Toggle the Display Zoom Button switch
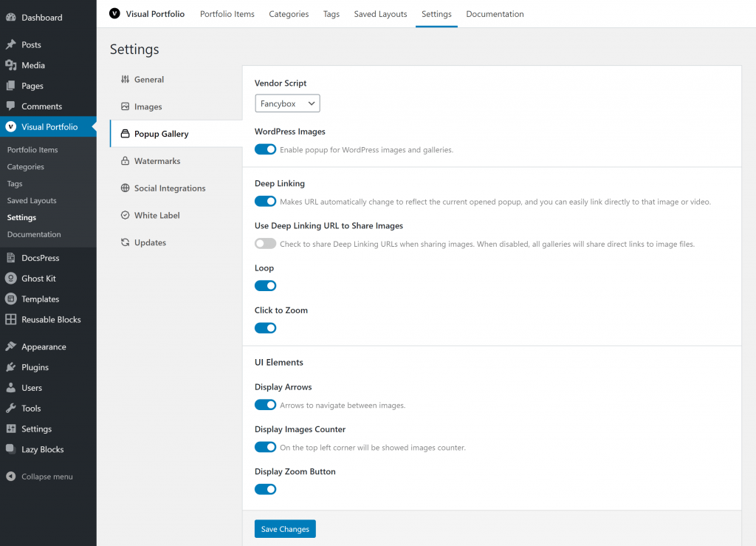This screenshot has height=546, width=756. (x=265, y=489)
